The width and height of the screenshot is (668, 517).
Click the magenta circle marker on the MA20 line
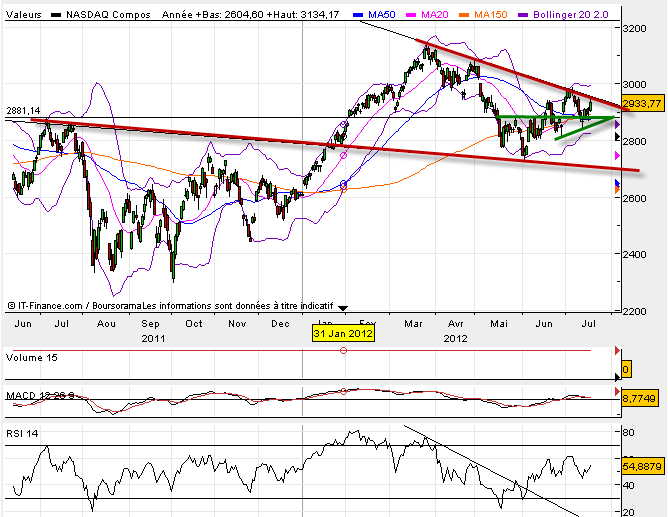(343, 156)
